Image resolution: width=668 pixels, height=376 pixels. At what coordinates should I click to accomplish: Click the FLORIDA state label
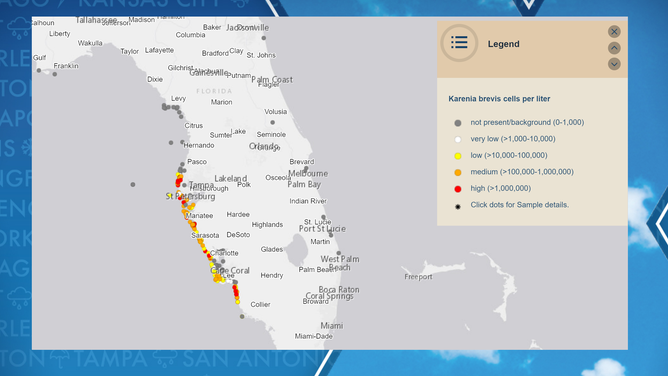tap(214, 91)
